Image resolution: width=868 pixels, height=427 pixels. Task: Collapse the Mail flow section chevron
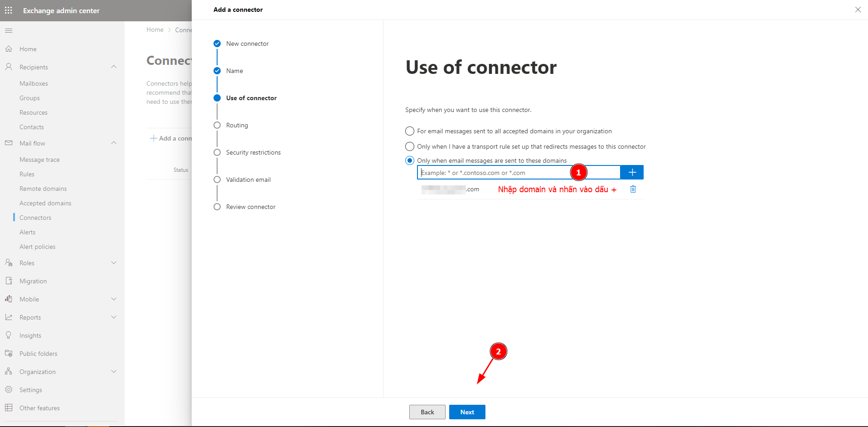[114, 143]
